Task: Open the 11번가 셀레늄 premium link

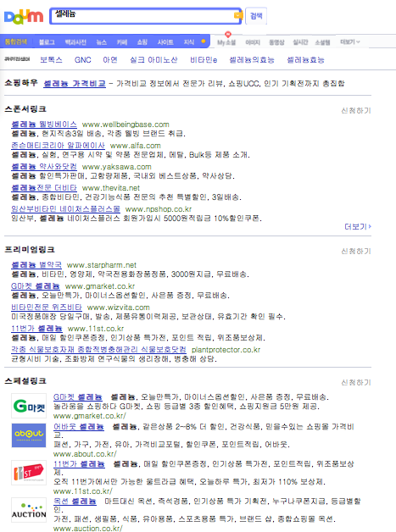Action: 36,329
